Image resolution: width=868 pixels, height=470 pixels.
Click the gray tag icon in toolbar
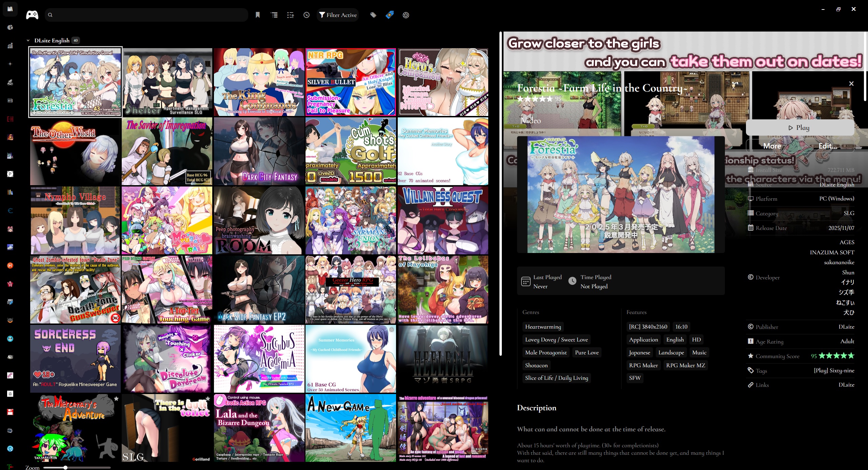point(373,15)
